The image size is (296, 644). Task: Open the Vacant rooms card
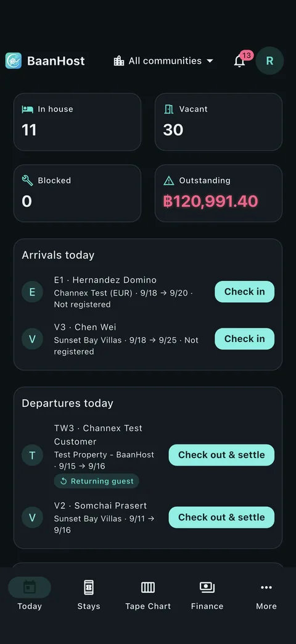click(x=218, y=122)
